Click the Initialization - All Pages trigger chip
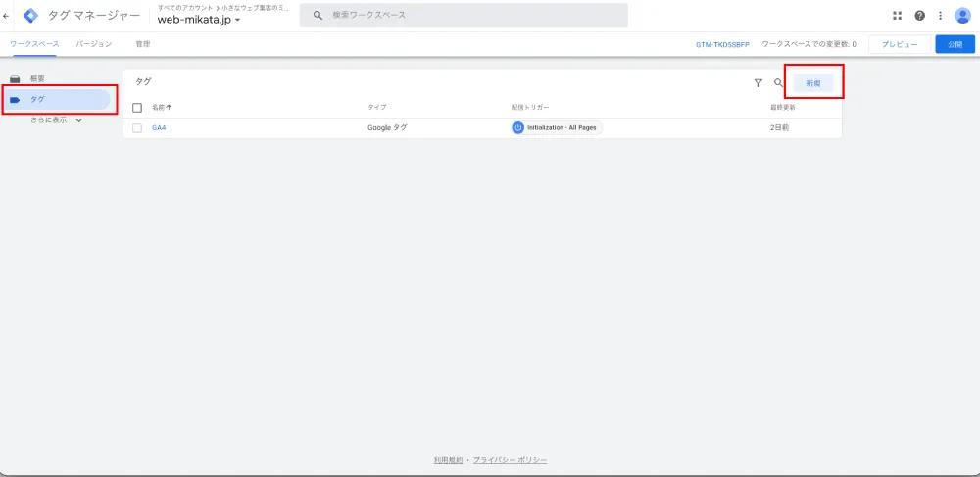This screenshot has height=477, width=980. 557,127
